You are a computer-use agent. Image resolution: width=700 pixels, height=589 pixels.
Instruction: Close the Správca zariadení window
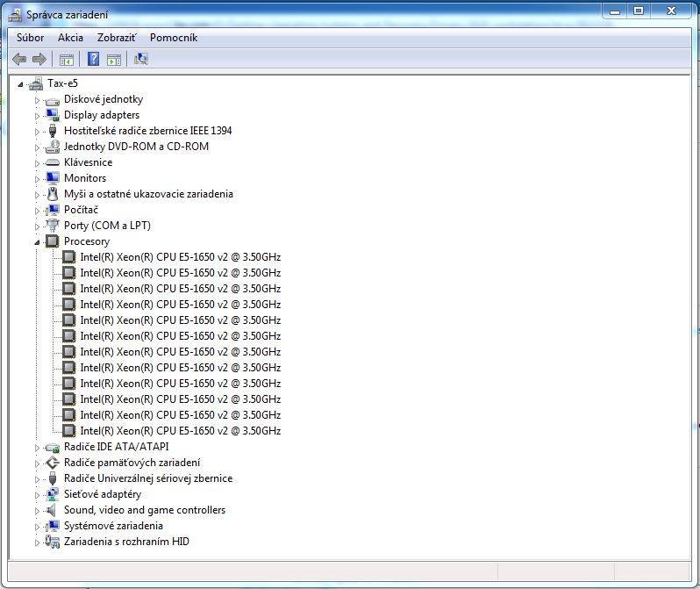(671, 11)
